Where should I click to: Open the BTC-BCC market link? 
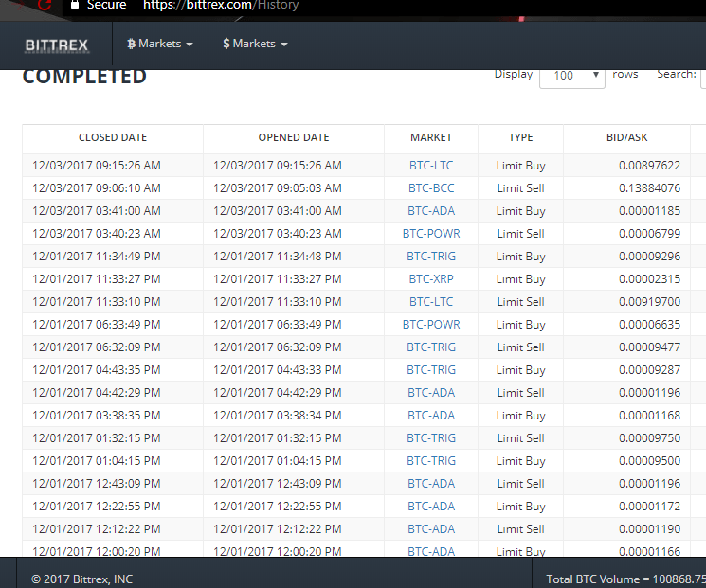pos(431,188)
